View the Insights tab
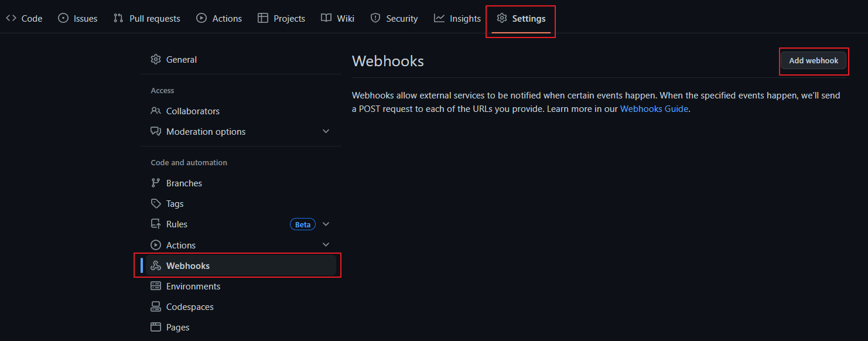The height and width of the screenshot is (341, 868). pos(457,18)
